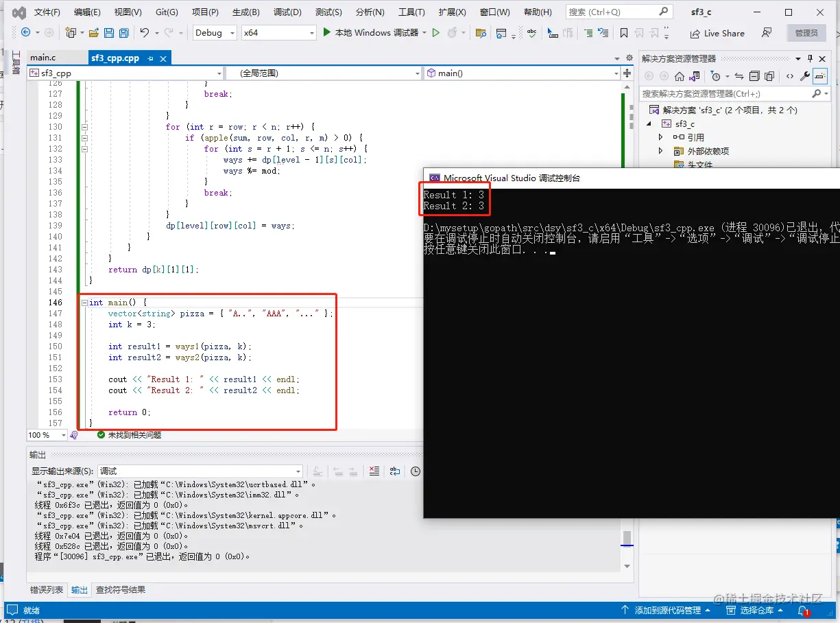840x623 pixels.
Task: Clear all output with the clear icon
Action: click(374, 471)
